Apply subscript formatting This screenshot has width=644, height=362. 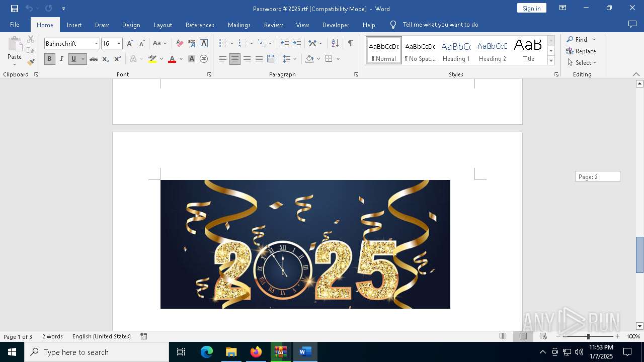pyautogui.click(x=106, y=59)
